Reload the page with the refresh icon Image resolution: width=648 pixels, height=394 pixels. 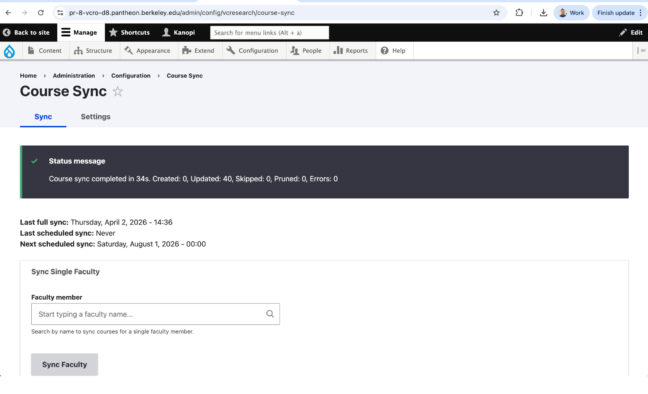(x=40, y=13)
